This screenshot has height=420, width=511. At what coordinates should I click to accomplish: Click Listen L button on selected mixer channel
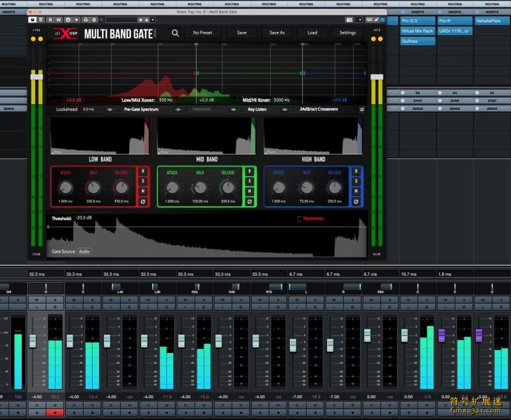tap(37, 307)
